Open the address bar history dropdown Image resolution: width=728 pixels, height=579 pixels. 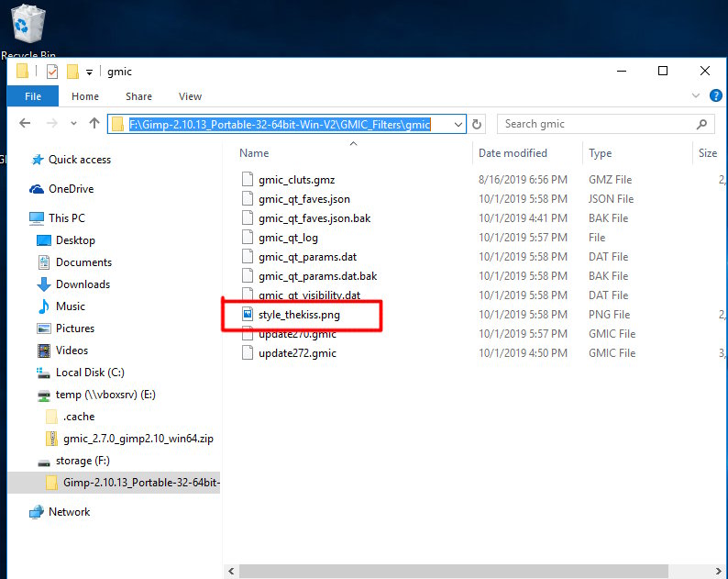[458, 125]
